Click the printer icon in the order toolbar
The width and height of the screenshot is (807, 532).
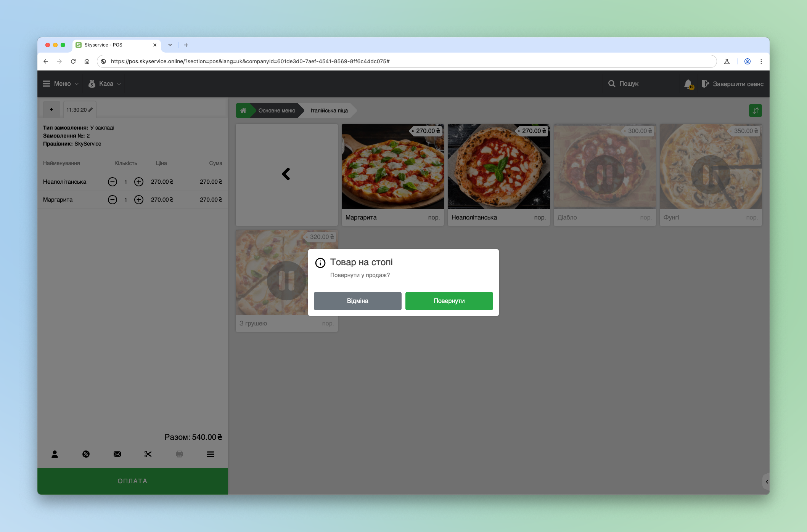(179, 454)
